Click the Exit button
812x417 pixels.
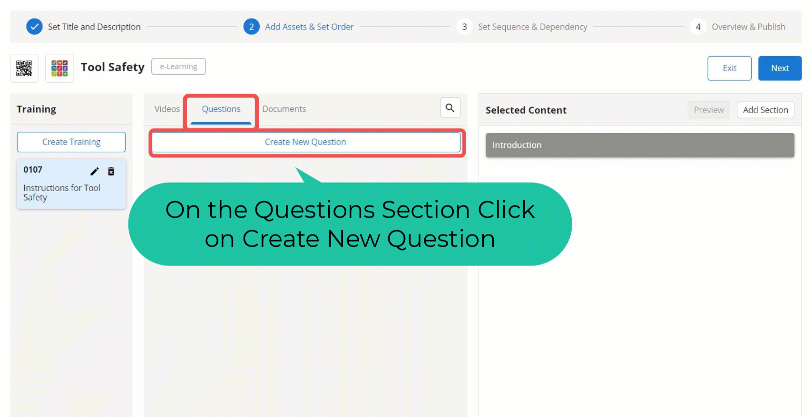729,68
